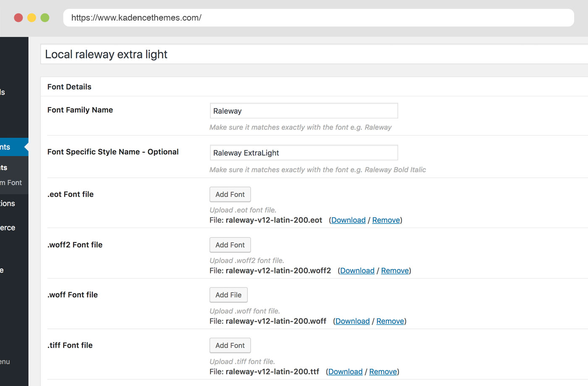Download the raleway-v12-latin-200.ttf file
This screenshot has height=386, width=588.
(x=345, y=372)
